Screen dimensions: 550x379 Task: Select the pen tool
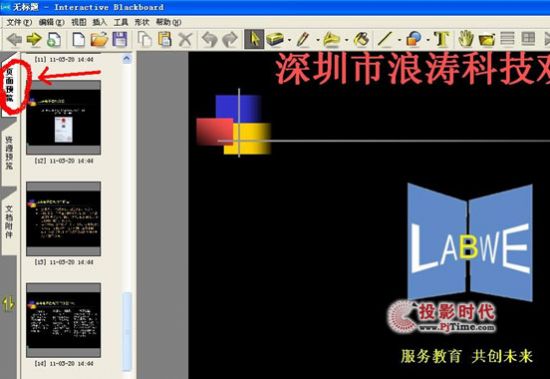tap(303, 39)
